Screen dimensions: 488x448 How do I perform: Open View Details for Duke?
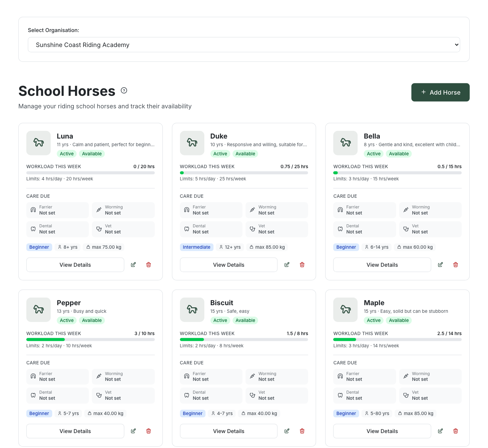tap(228, 265)
